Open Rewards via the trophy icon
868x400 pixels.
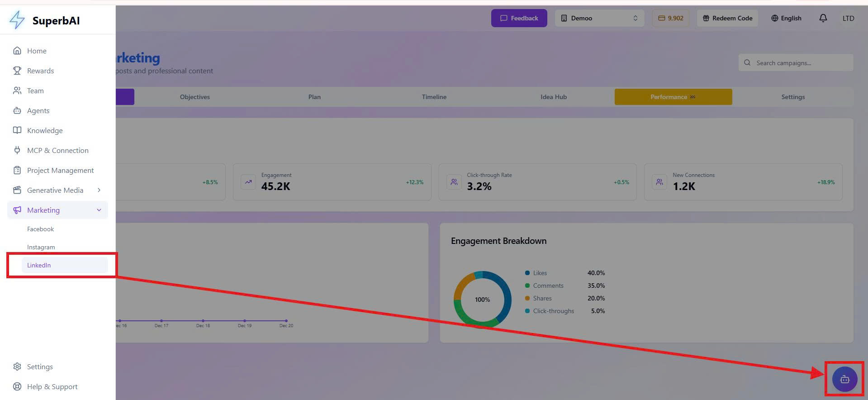(17, 71)
